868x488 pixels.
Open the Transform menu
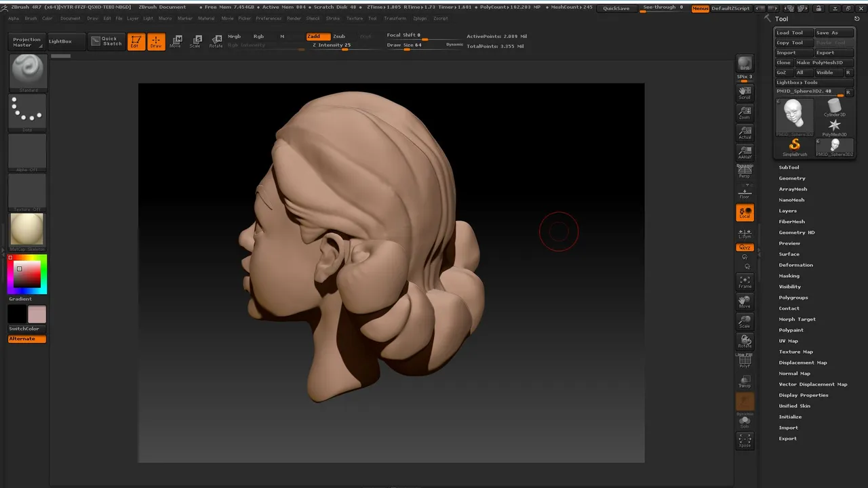(x=395, y=18)
